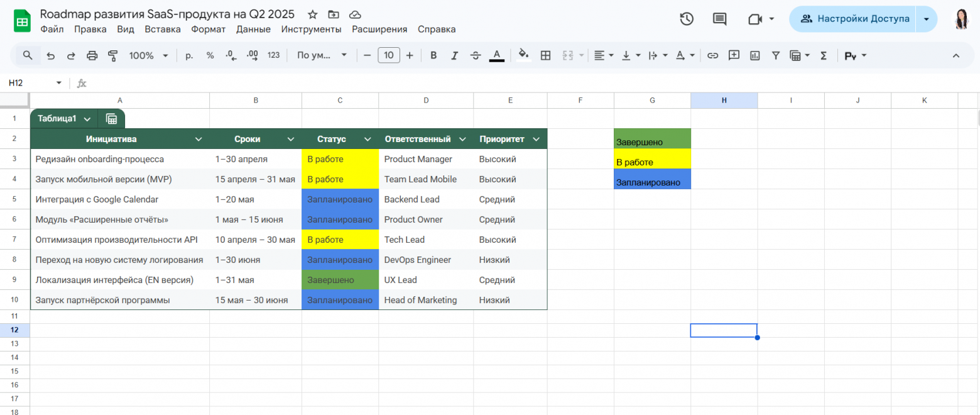Insert a chart
Screen dimensions: 980x415
pos(754,55)
